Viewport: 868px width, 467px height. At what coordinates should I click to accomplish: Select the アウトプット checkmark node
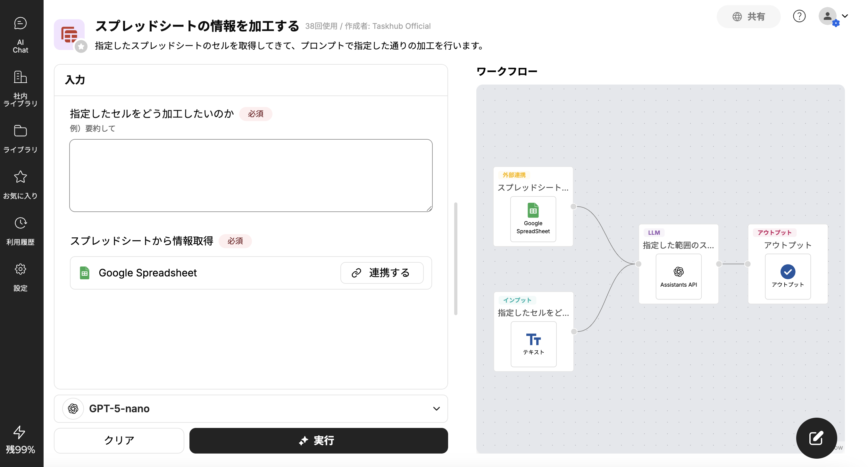(788, 276)
